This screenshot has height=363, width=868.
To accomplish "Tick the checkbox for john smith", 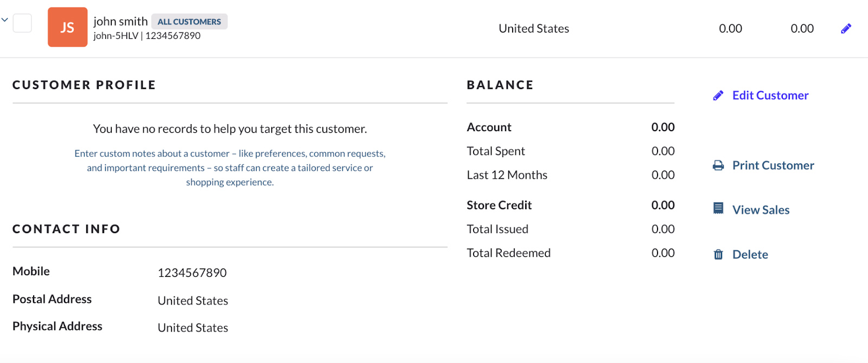I will [x=22, y=23].
